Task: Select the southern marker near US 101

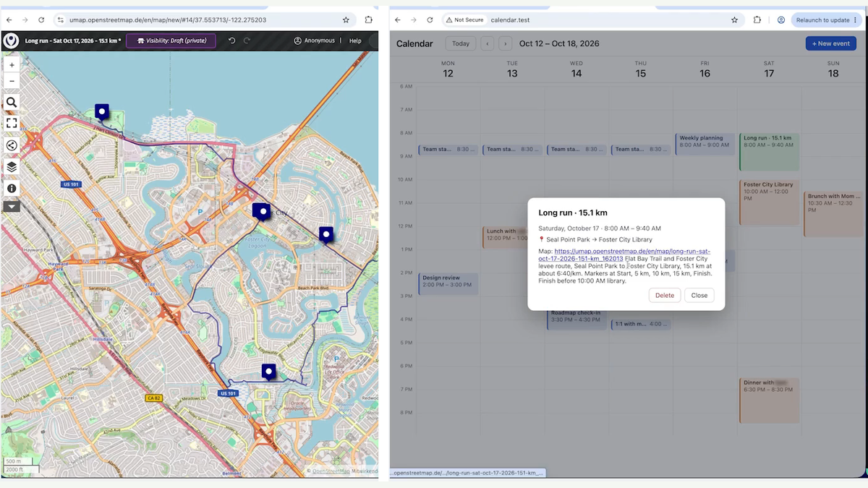Action: [269, 372]
